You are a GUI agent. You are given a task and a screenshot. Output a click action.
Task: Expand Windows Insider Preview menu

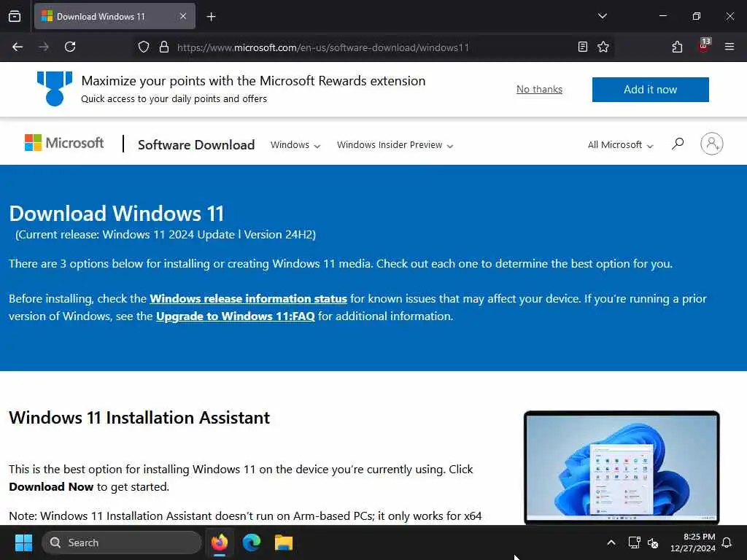tap(395, 145)
